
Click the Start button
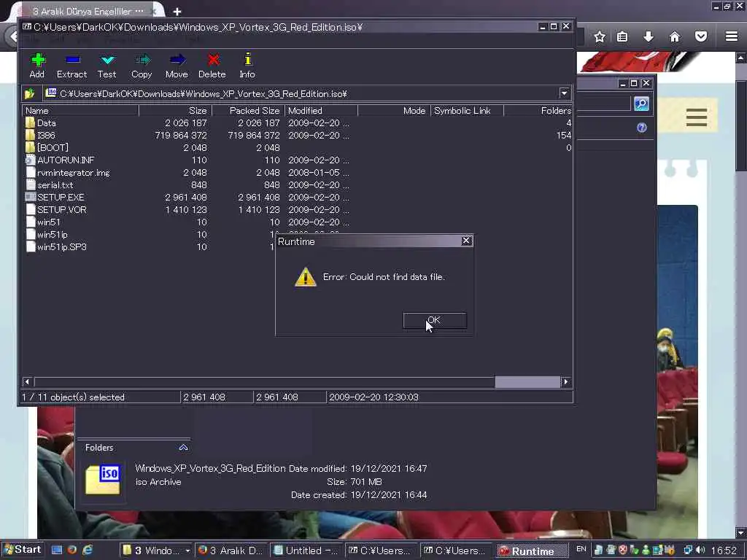coord(23,550)
